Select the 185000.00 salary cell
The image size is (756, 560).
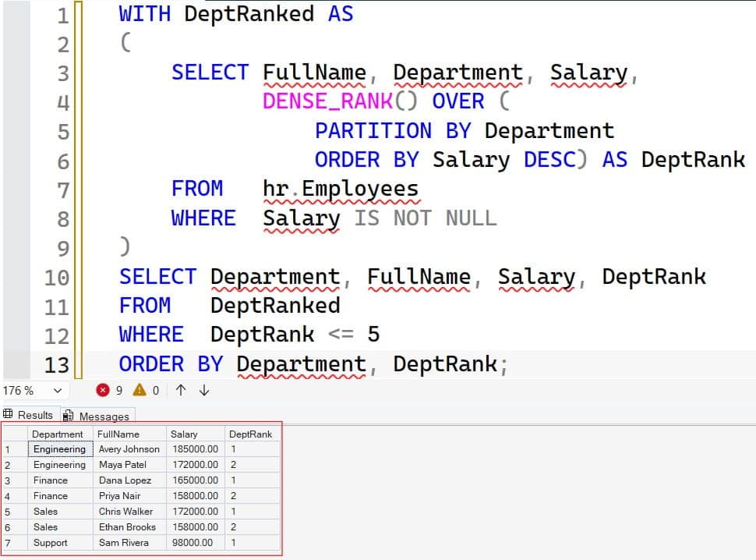(196, 449)
